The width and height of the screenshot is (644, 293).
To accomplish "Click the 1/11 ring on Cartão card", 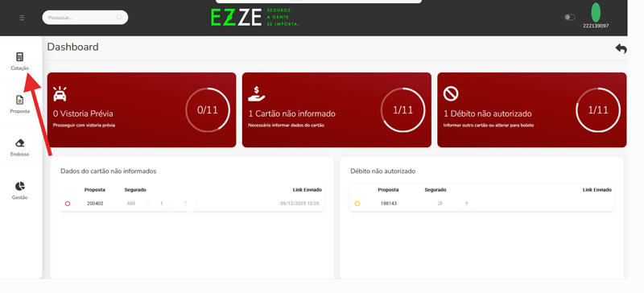I will pyautogui.click(x=403, y=110).
